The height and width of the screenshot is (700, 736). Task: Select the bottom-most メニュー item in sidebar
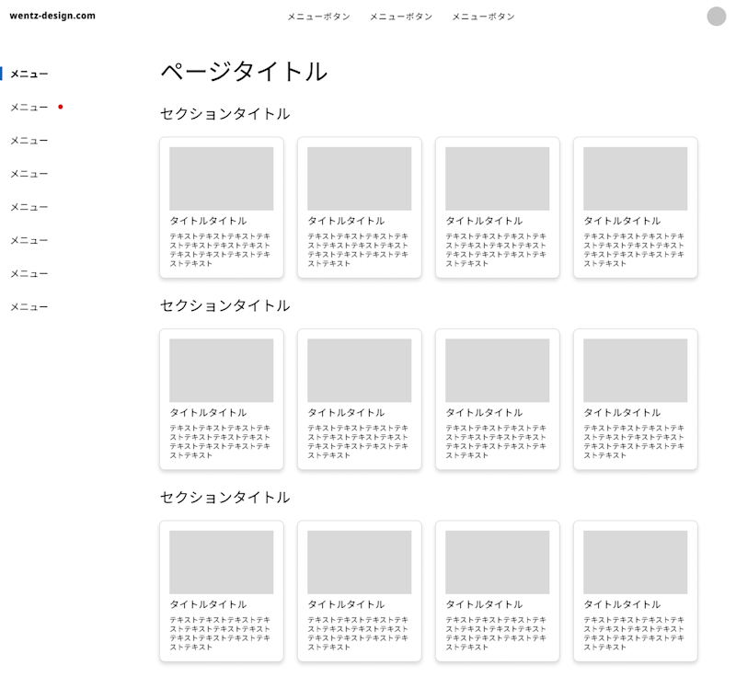(28, 306)
